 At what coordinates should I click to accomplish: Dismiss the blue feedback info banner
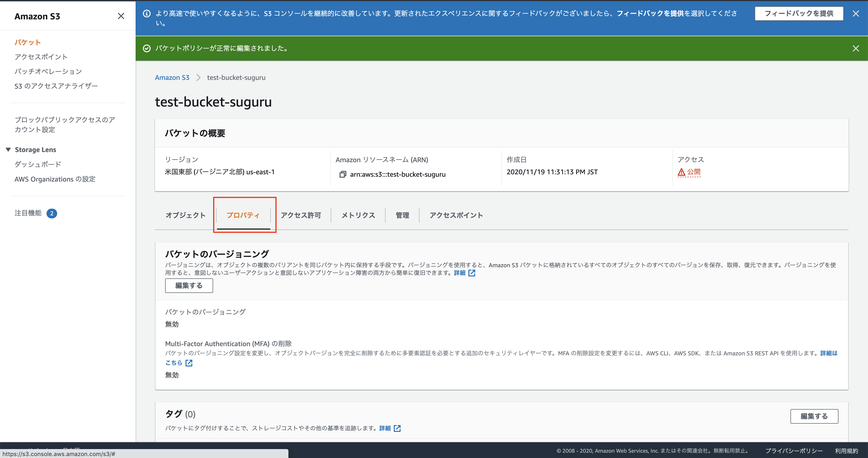tap(855, 14)
